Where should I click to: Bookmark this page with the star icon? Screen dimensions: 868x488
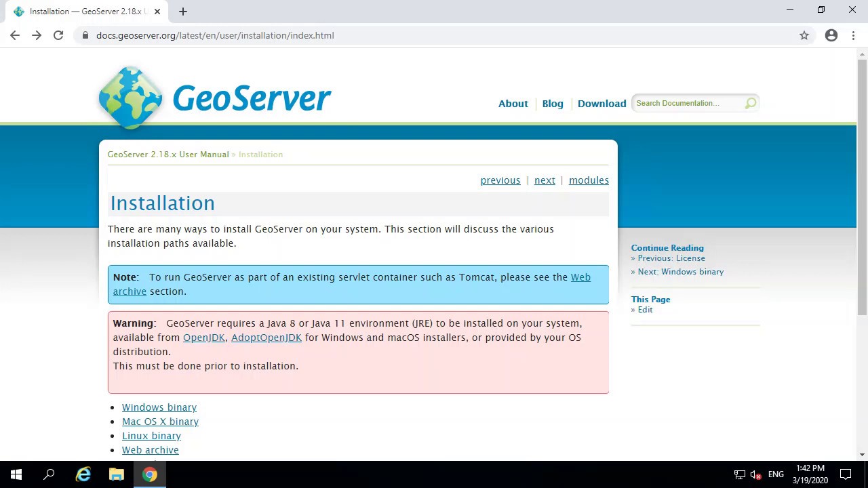[x=804, y=35]
